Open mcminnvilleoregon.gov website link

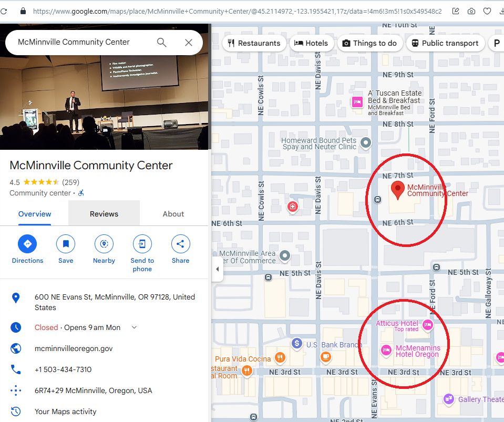pyautogui.click(x=74, y=348)
